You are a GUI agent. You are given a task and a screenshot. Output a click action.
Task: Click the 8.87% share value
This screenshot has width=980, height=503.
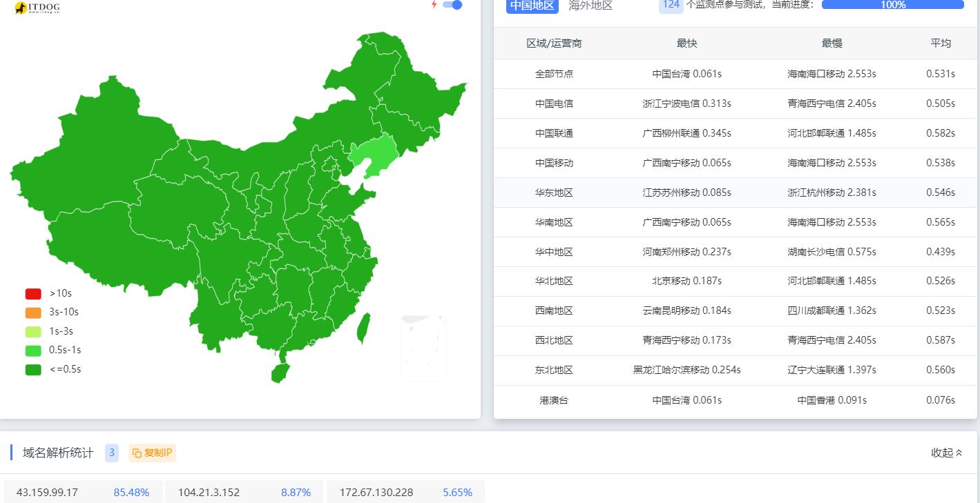(x=296, y=492)
